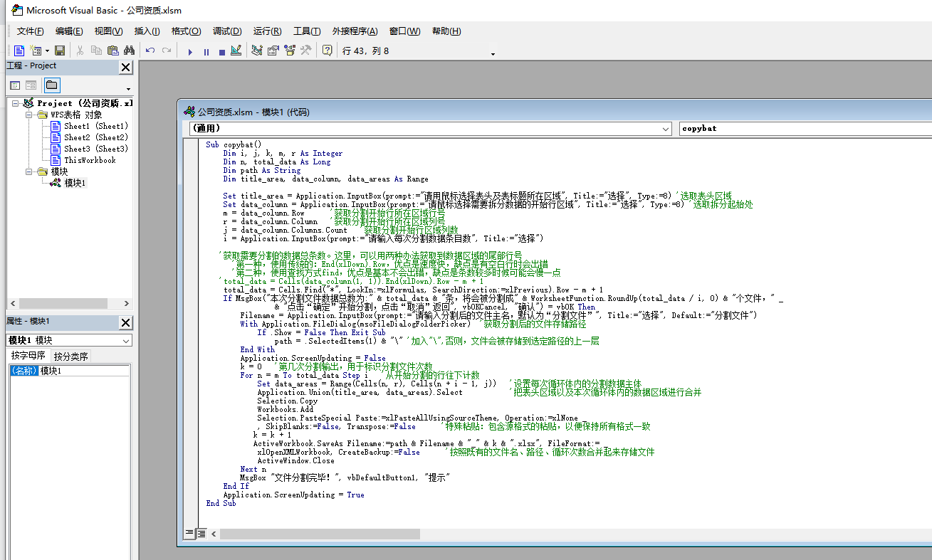This screenshot has width=932, height=560.
Task: Open toolbar options arrow at toolbar end
Action: [493, 54]
